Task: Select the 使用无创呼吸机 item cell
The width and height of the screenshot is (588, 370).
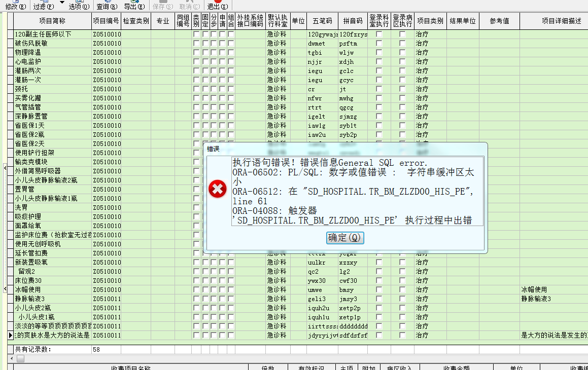Action: 52,244
